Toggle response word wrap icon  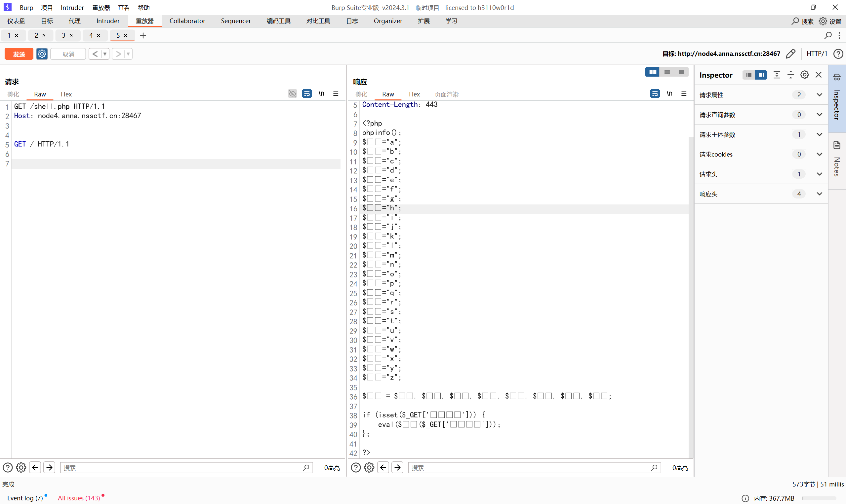[655, 93]
